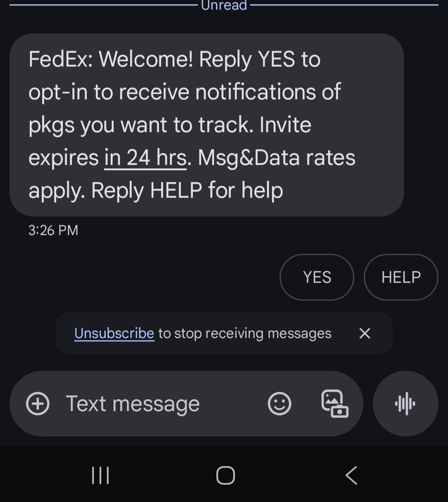Start a voice recording with the waveform button

[x=405, y=404]
